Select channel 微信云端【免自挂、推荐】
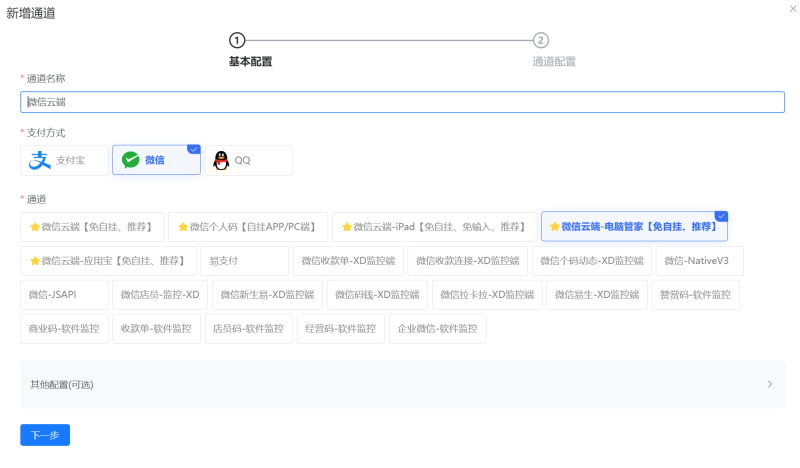 (x=92, y=227)
